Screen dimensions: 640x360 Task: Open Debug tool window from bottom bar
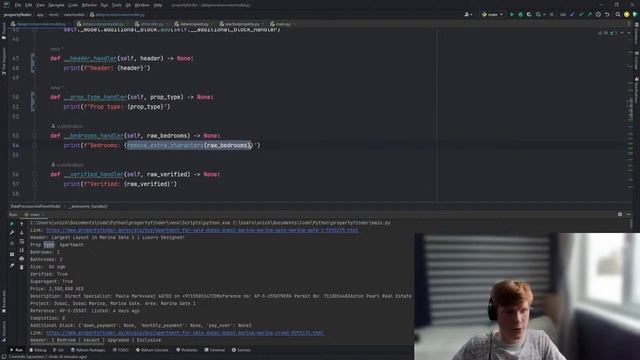[x=38, y=350]
